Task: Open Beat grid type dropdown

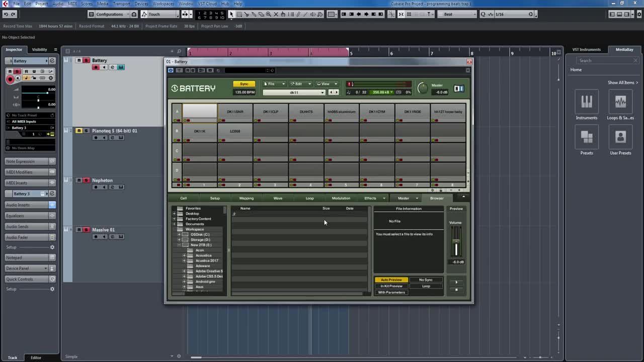Action: [x=456, y=14]
